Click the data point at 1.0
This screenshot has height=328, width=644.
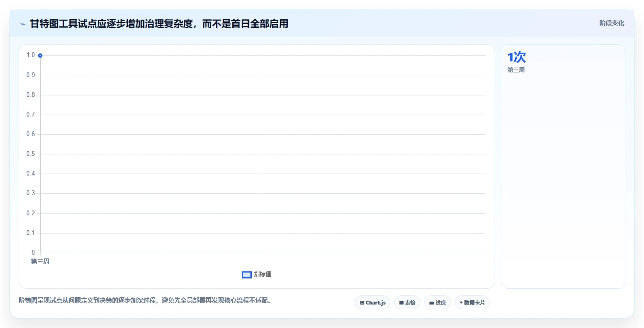40,56
